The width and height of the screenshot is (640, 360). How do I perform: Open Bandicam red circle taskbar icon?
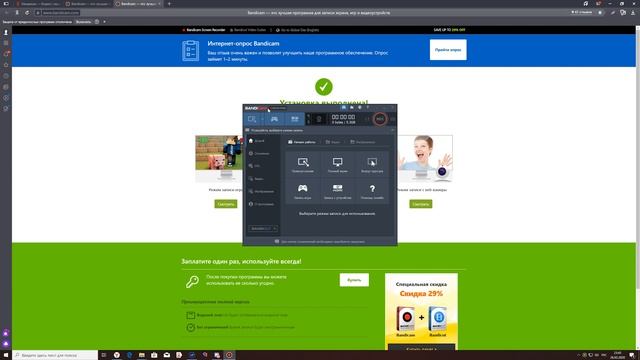click(229, 355)
